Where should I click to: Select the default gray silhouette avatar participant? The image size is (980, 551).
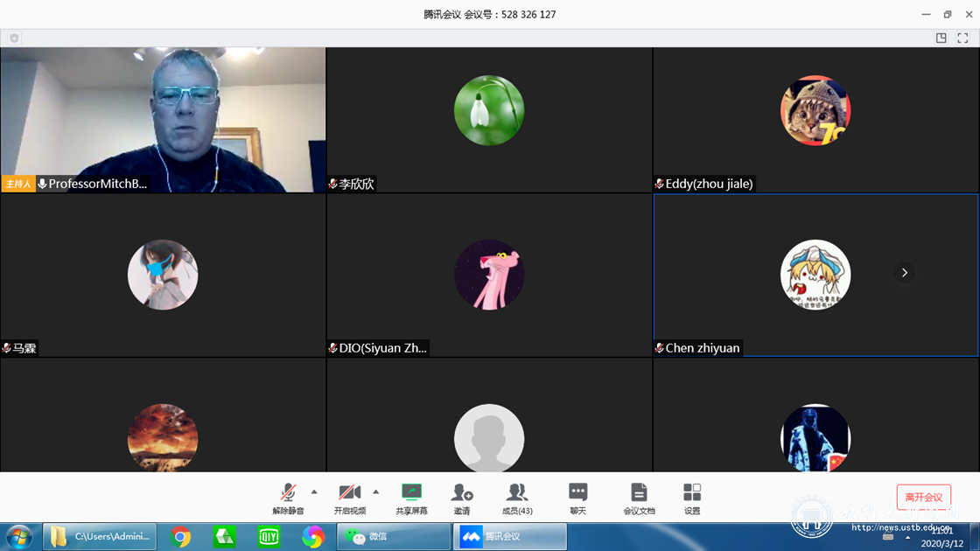(489, 437)
